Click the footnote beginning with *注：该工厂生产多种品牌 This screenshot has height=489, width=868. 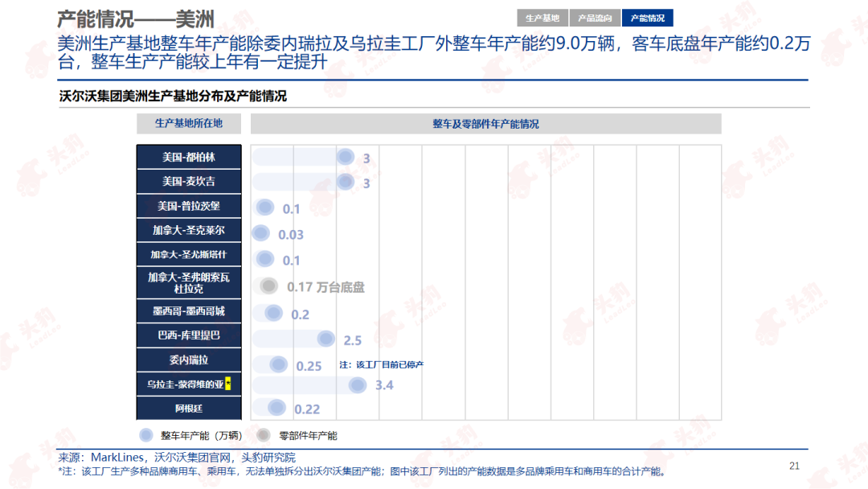click(x=362, y=471)
